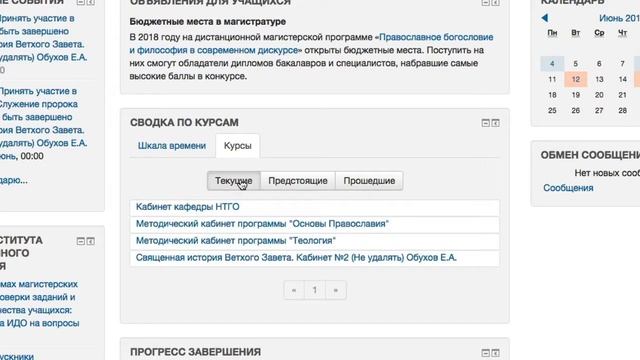Viewport: 640px width, 360px height.
Task: Open Методический кабинет "Основы Православия" course
Action: coord(262,224)
